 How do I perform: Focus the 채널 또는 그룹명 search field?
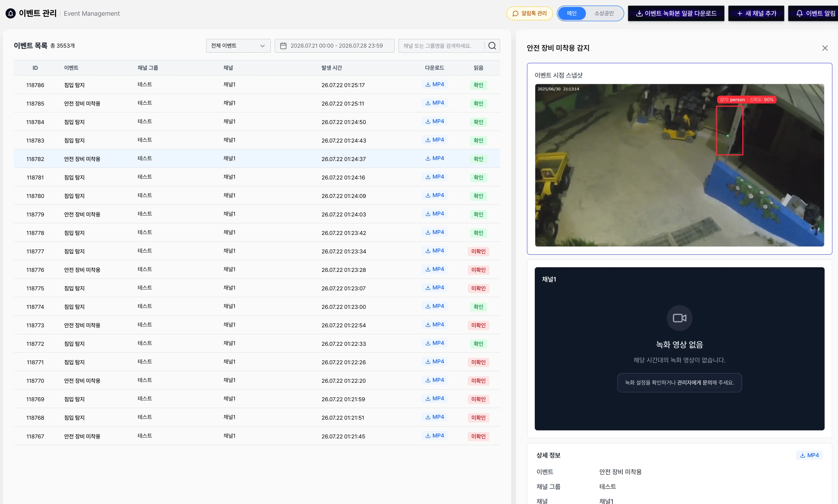(442, 46)
